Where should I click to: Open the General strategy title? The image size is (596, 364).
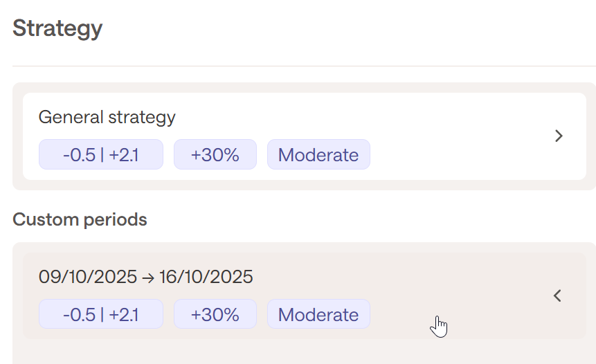tap(107, 118)
